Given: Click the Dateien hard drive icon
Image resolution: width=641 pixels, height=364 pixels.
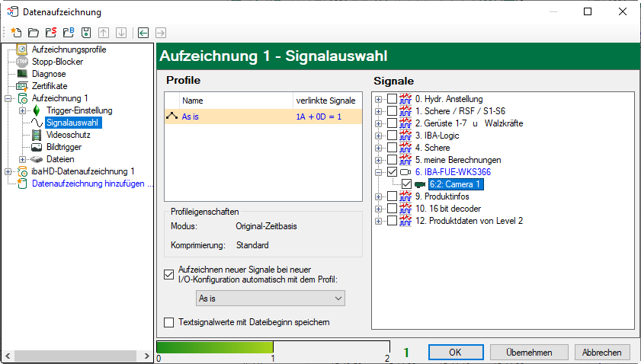Looking at the screenshot, I should (x=37, y=159).
